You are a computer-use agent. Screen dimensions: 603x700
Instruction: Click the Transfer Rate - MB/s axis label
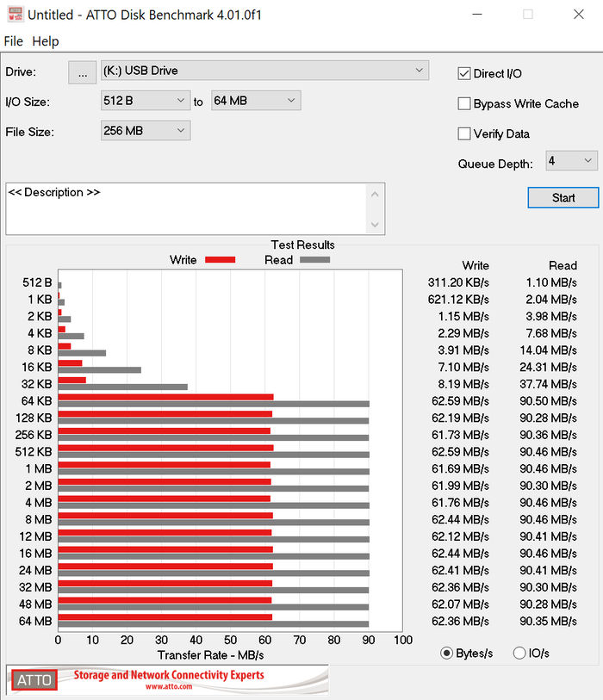click(210, 655)
